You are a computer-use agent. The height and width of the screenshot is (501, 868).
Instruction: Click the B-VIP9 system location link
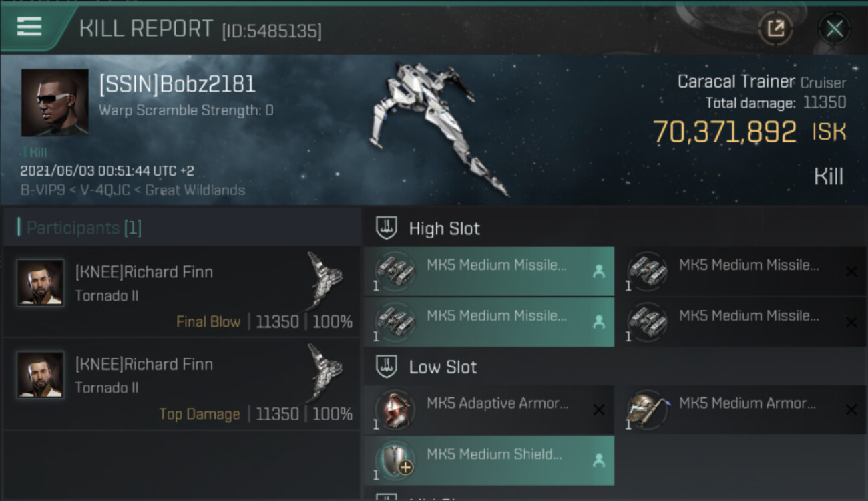pos(44,190)
